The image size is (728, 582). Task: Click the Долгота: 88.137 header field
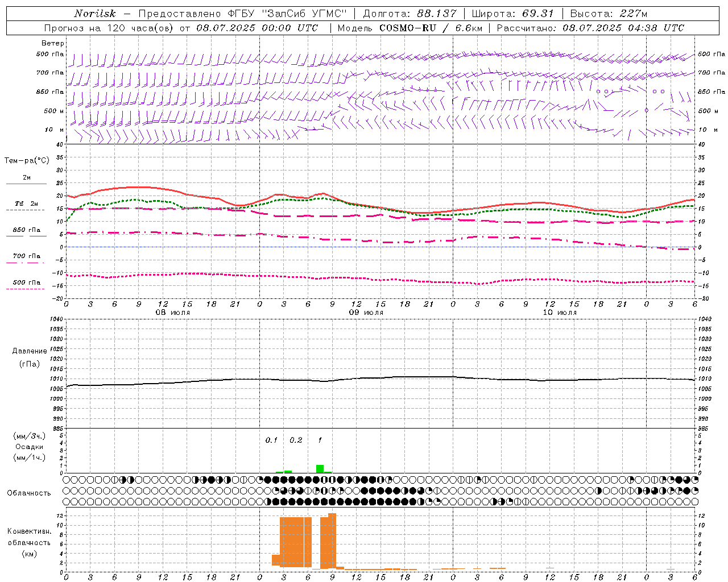point(409,14)
